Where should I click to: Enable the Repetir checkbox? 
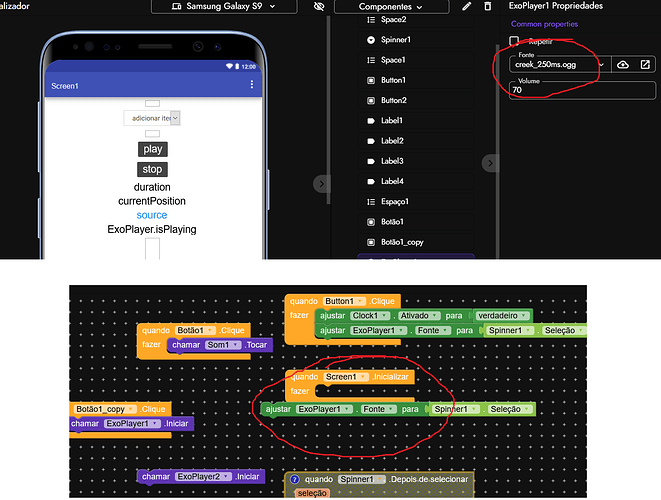[514, 41]
